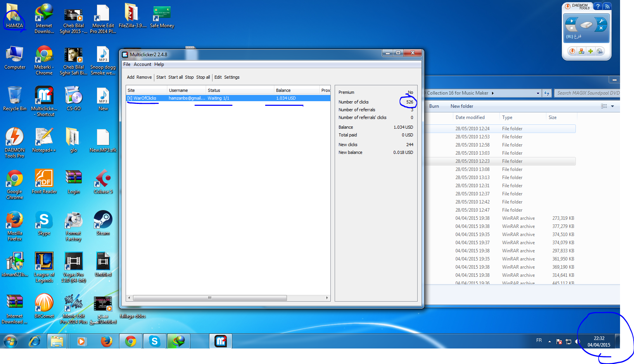Open the Help menu in Multiclicker2
Screen dimensions: 634x364
[x=159, y=64]
